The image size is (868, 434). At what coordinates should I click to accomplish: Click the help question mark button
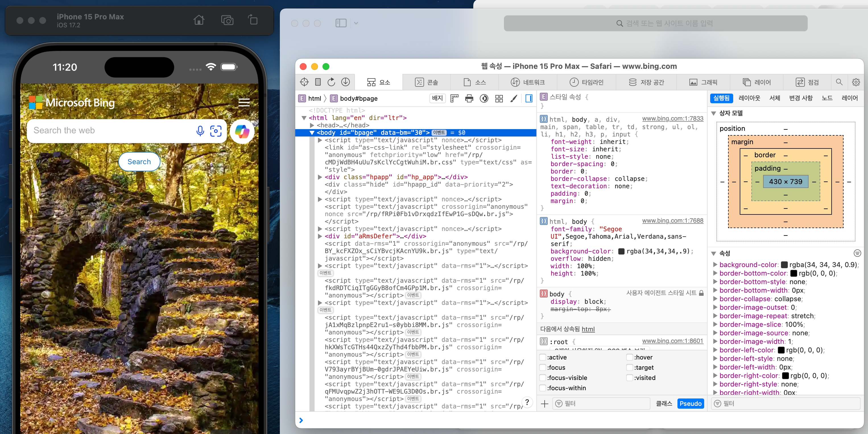(527, 402)
